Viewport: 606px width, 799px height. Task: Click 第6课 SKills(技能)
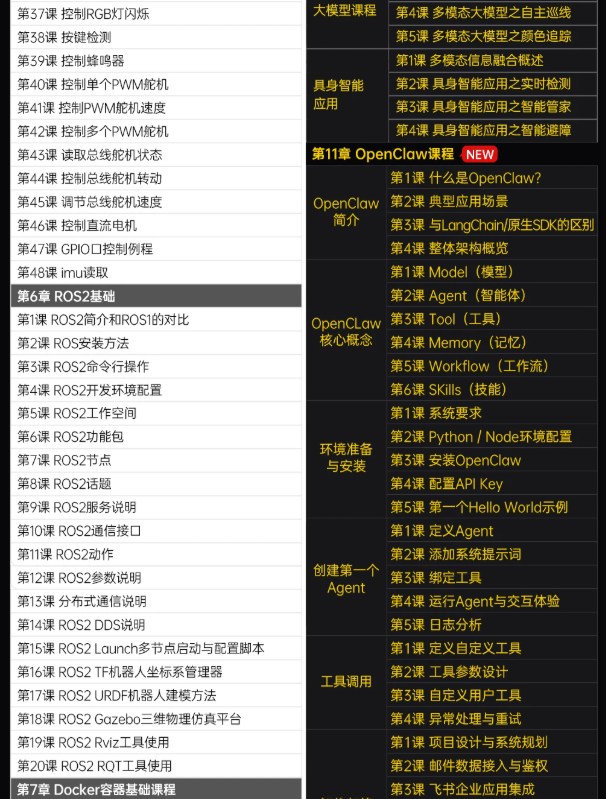(492, 389)
